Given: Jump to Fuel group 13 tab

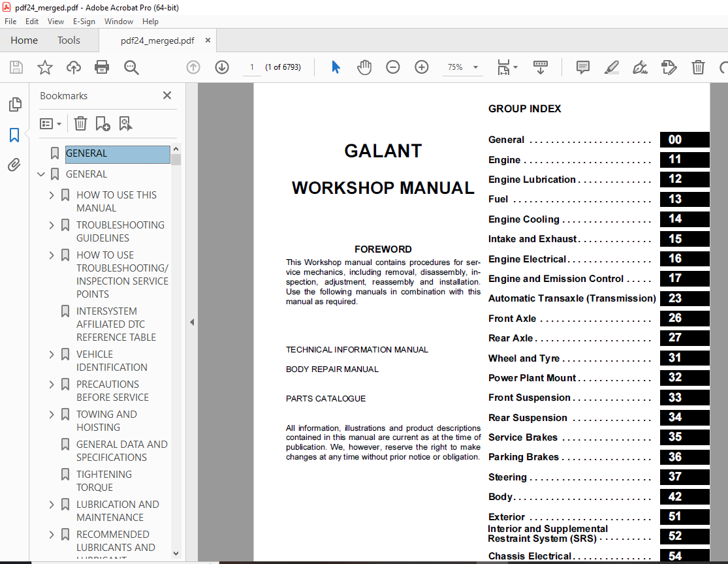Looking at the screenshot, I should (x=684, y=199).
